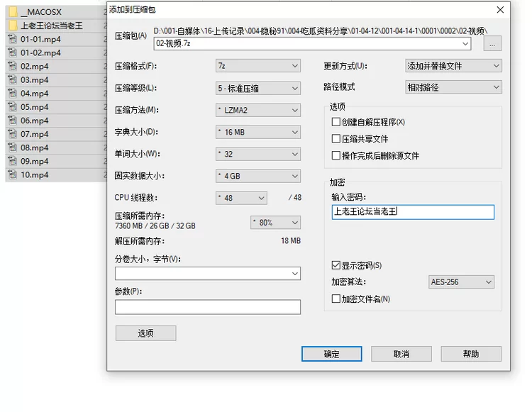Open the 单词大小 32 dropdown

[258, 155]
